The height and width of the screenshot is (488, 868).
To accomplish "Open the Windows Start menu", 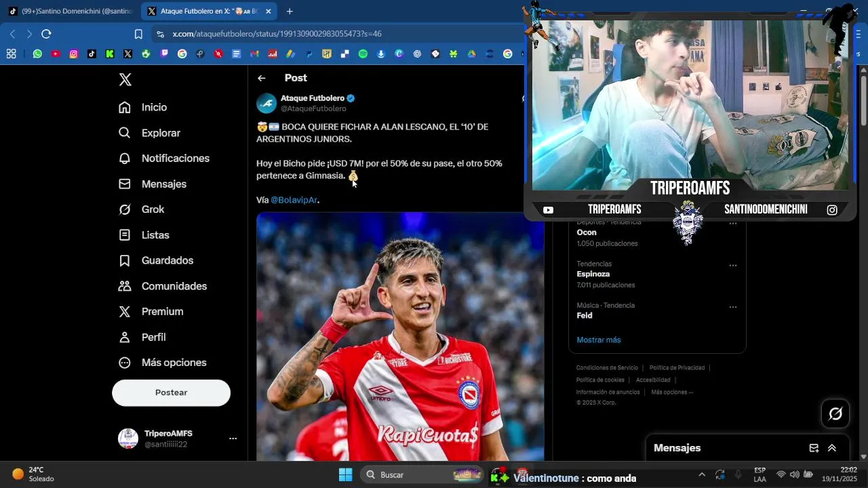I will click(x=345, y=474).
